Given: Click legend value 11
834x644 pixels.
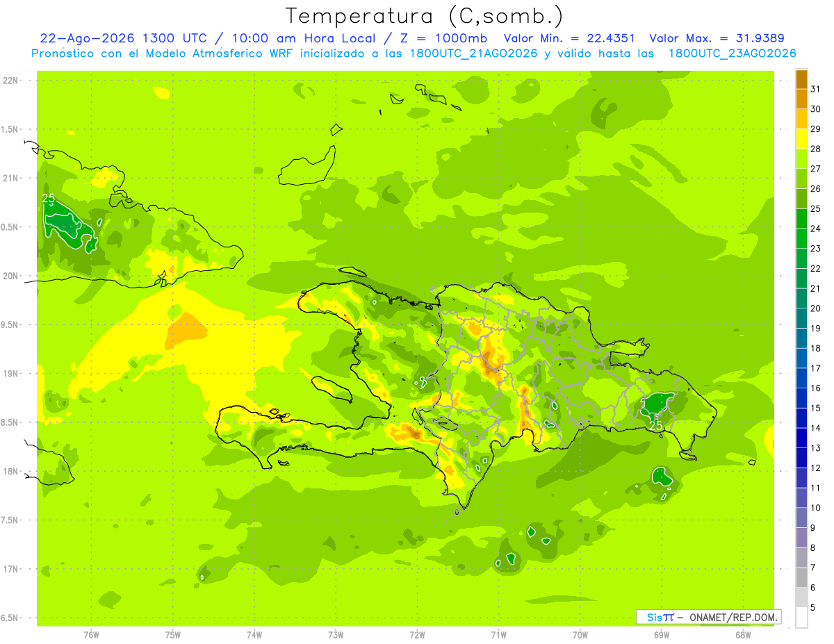Looking at the screenshot, I should (x=816, y=488).
